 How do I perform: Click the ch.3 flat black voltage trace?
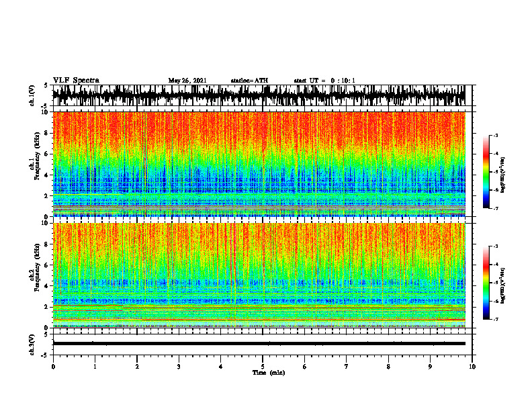click(259, 344)
